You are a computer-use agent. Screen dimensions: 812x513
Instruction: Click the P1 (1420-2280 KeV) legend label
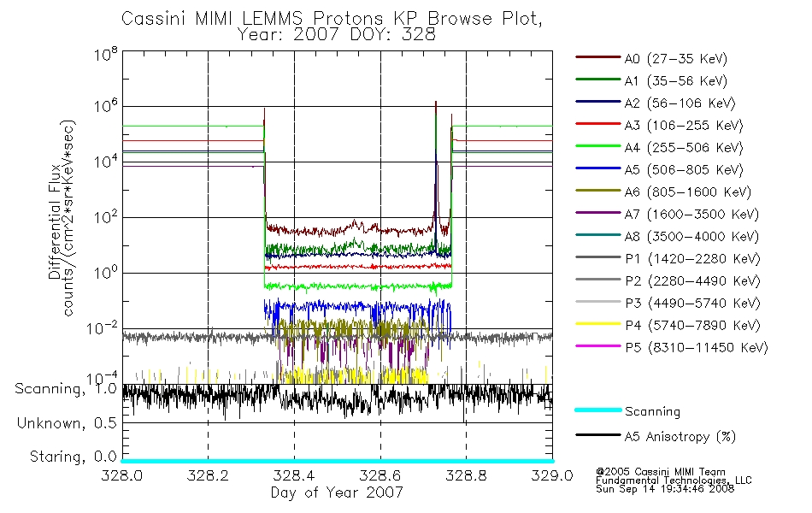click(x=692, y=258)
